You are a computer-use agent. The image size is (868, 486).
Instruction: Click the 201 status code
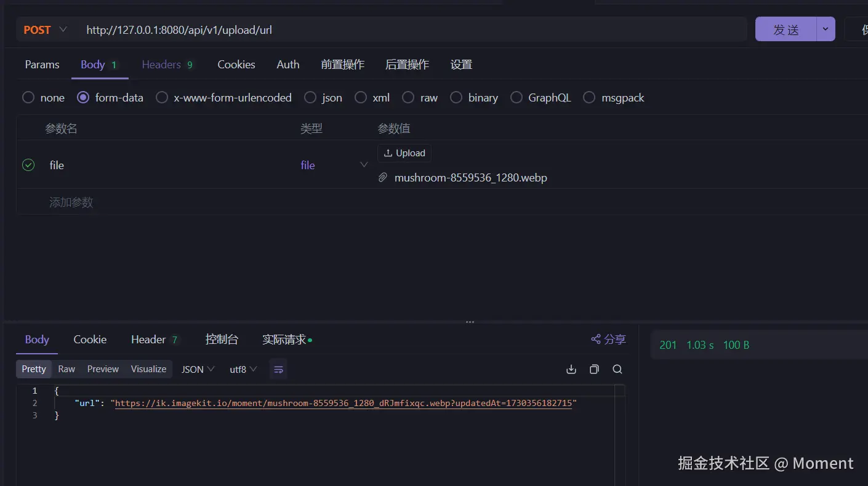(x=668, y=345)
